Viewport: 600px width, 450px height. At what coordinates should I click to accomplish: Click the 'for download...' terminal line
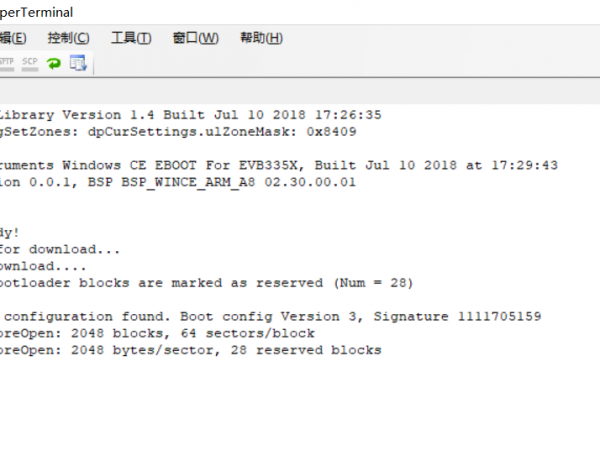tap(60, 249)
